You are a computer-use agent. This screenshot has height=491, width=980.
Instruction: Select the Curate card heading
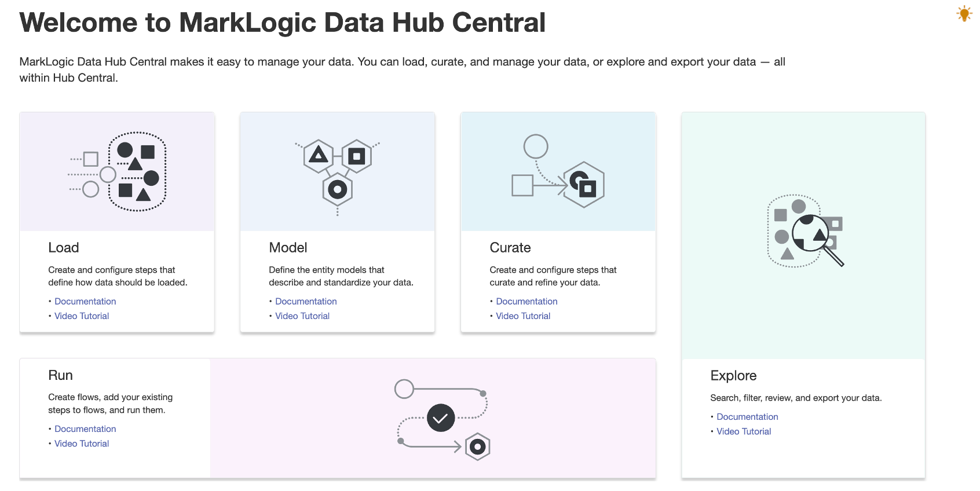click(510, 247)
